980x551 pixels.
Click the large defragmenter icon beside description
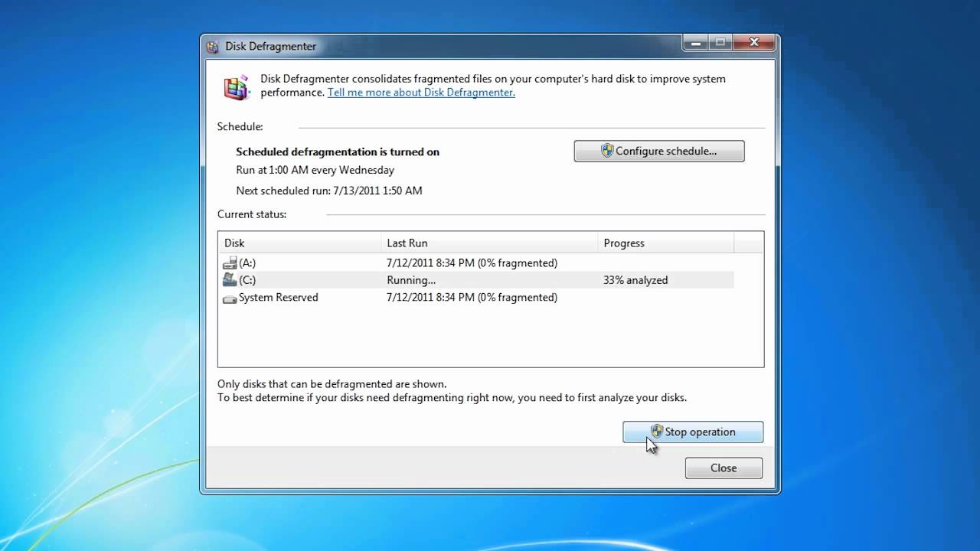[x=237, y=87]
